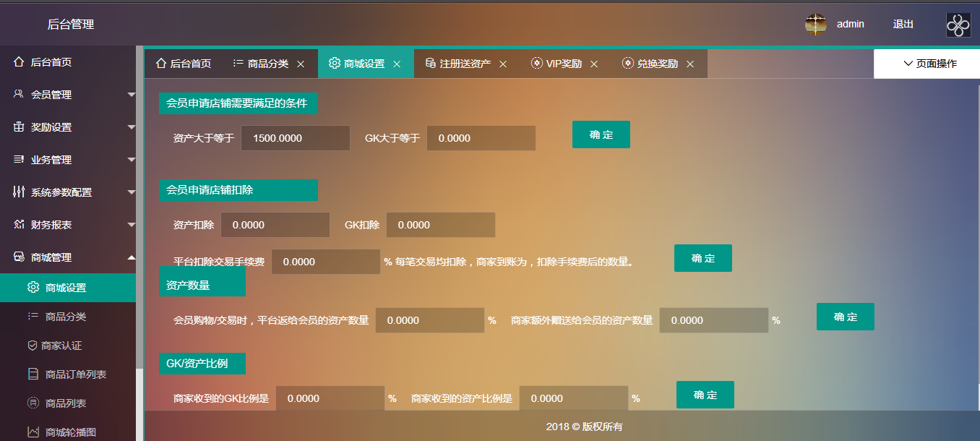
Task: Click the admin user avatar
Action: [x=815, y=25]
